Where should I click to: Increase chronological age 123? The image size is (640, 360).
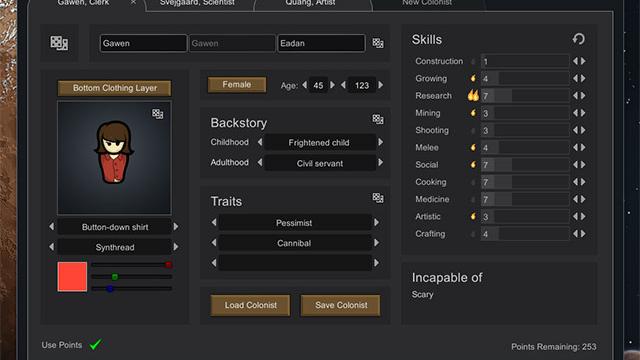pos(380,85)
